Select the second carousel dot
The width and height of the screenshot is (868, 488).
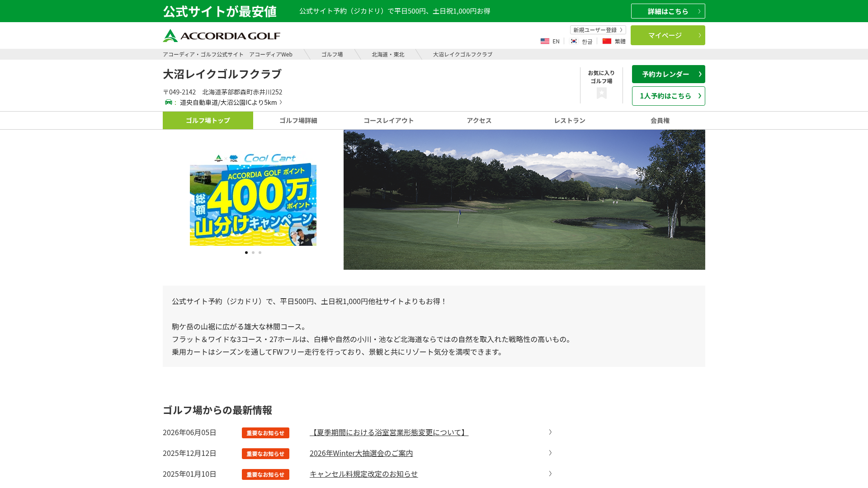click(253, 253)
